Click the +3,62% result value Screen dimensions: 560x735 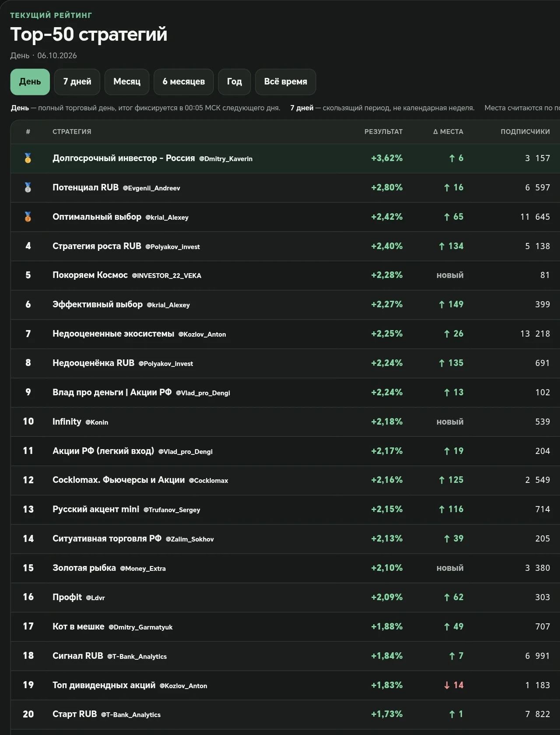click(x=387, y=158)
